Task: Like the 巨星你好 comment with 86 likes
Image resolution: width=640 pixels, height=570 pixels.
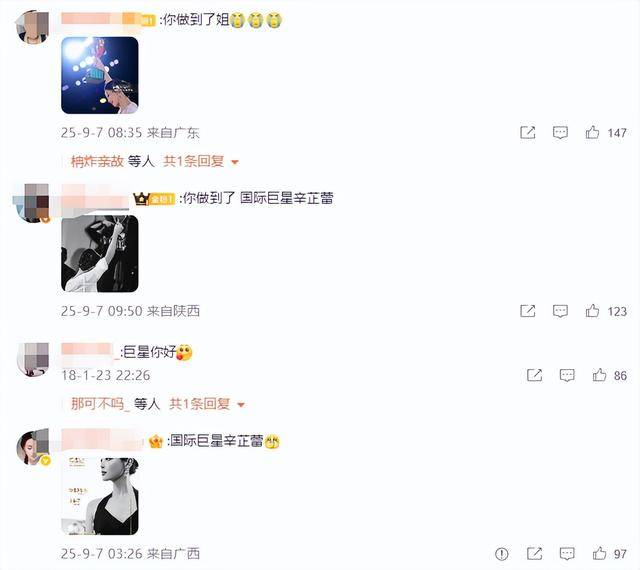Action: 599,375
